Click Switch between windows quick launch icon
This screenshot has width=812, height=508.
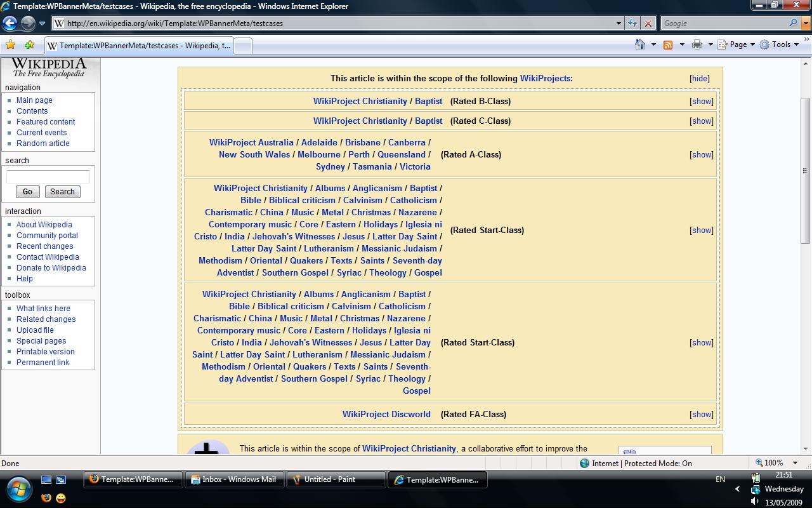61,480
